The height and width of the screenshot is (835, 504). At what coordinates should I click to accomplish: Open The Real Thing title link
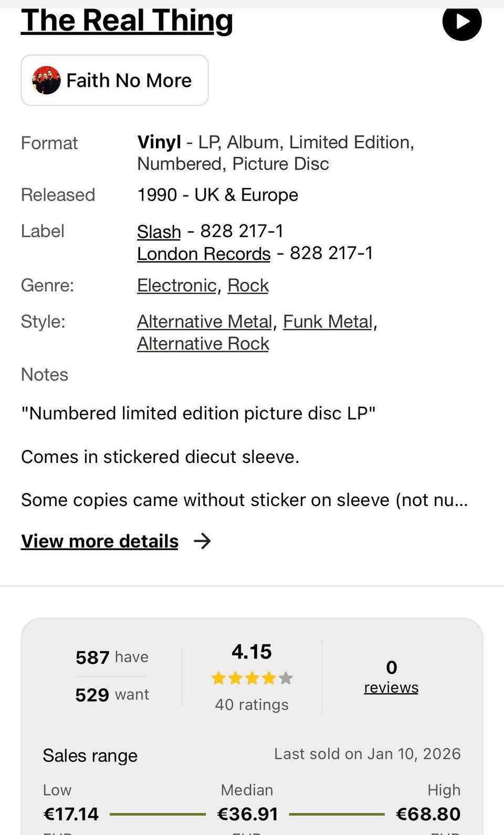click(x=127, y=22)
